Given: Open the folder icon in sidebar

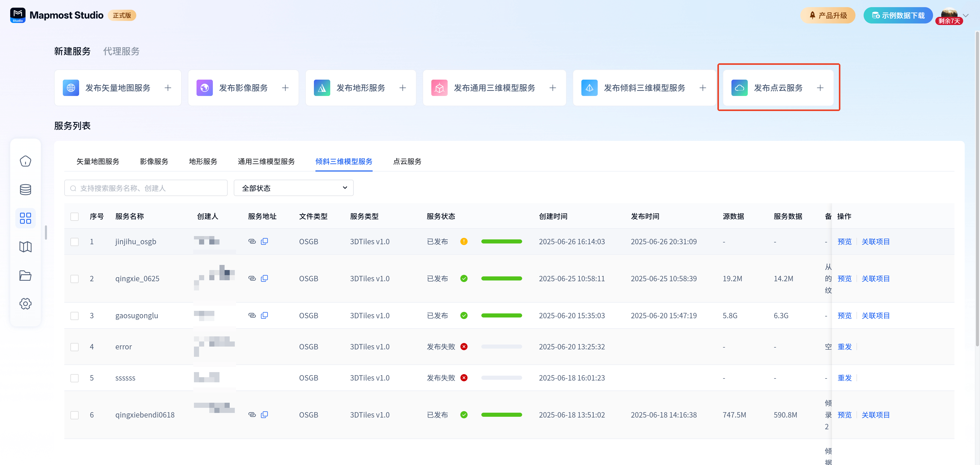Looking at the screenshot, I should 26,275.
